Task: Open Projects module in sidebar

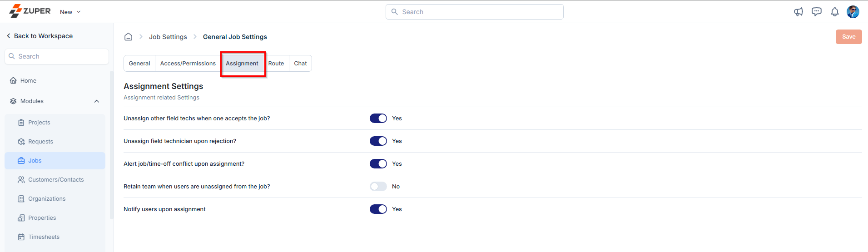Action: 39,123
